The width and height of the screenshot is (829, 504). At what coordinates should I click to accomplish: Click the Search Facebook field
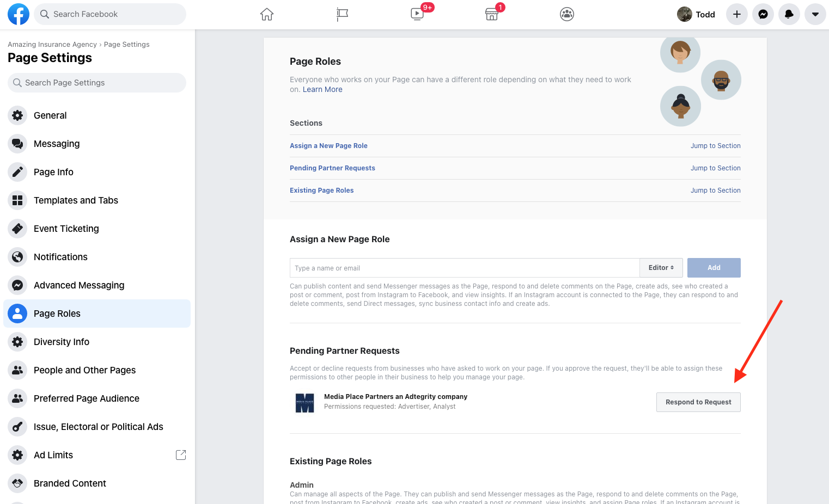[110, 14]
